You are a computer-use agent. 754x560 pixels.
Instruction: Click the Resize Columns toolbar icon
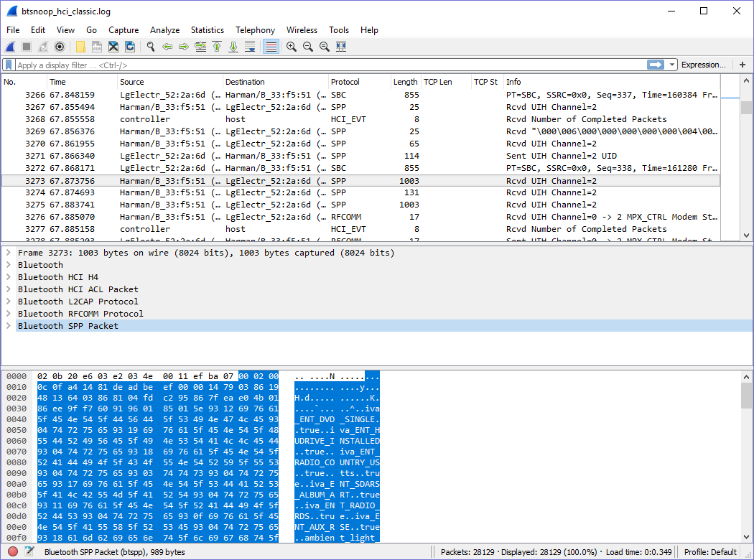341,47
